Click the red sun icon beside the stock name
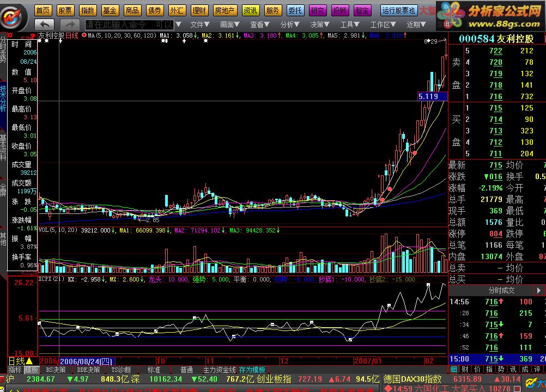 coord(10,35)
